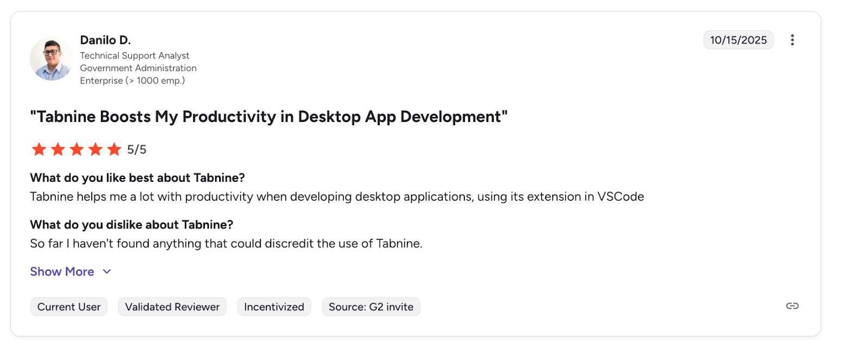Click 'Enterprise (> 1000 emp.)' company size text
Image resolution: width=868 pixels, height=352 pixels.
click(x=132, y=80)
